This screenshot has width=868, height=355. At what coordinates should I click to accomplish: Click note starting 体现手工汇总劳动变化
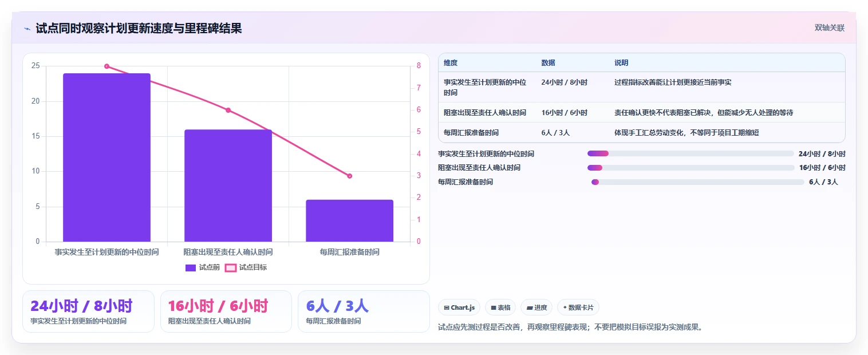pyautogui.click(x=686, y=133)
